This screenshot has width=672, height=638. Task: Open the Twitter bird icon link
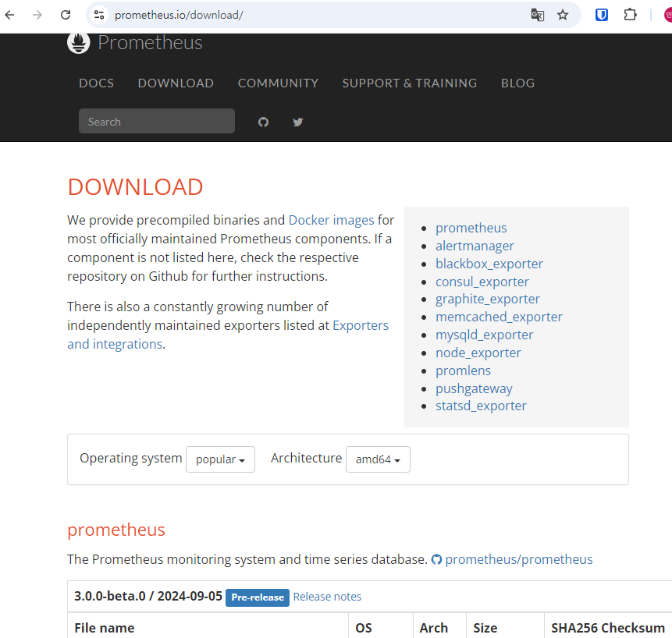pos(297,122)
